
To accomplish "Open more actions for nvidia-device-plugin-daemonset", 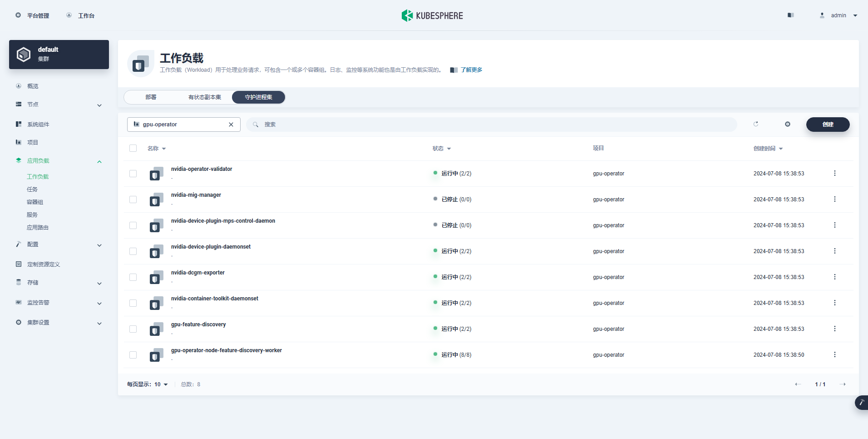I will (834, 251).
